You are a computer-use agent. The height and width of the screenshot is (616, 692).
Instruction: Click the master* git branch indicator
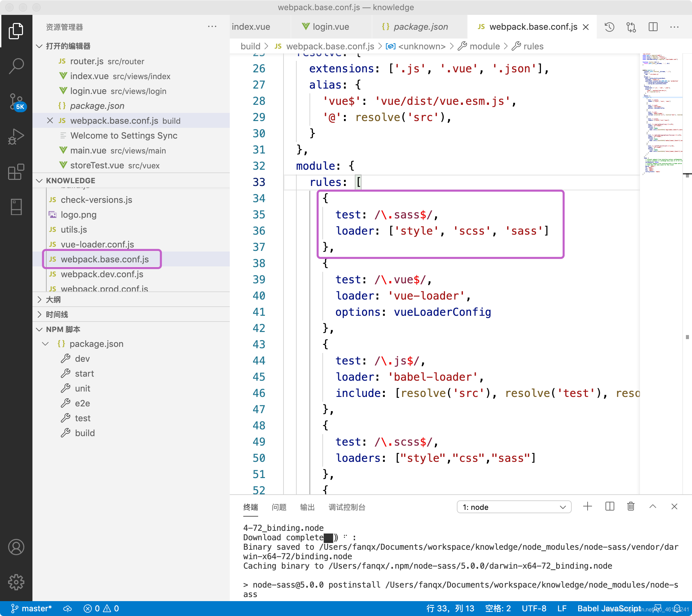(x=31, y=609)
